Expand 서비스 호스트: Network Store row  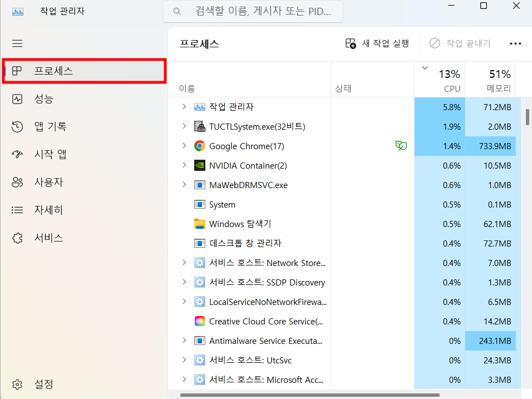point(184,263)
